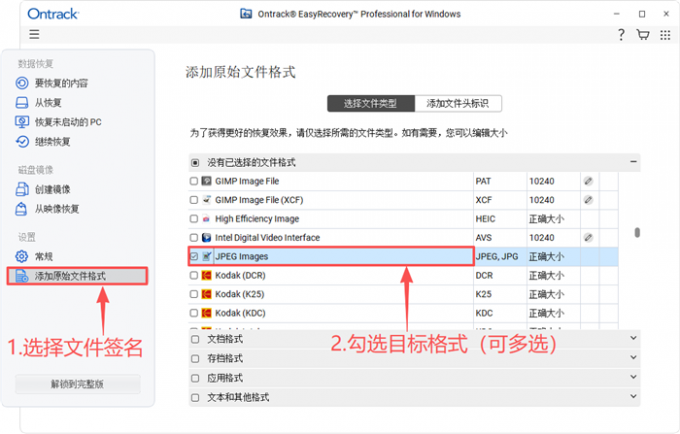The image size is (680, 434).
Task: Uncheck the JPEG Images checkbox
Action: tap(194, 257)
